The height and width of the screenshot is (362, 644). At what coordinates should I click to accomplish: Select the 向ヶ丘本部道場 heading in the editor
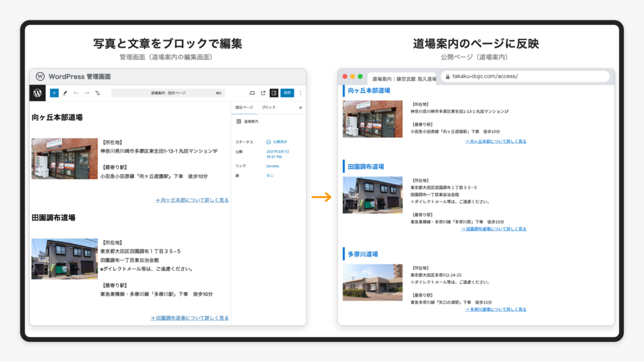[57, 118]
